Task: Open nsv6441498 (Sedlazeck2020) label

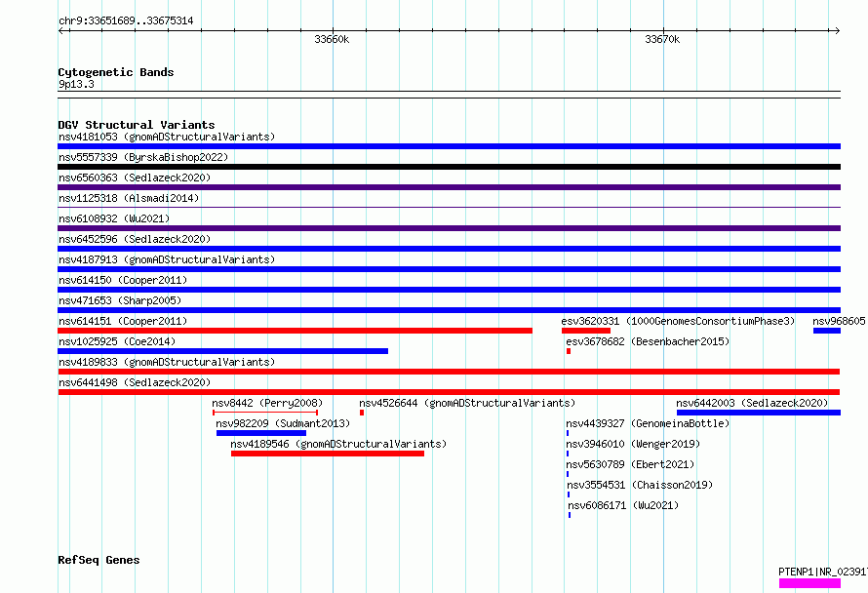Action: [135, 382]
